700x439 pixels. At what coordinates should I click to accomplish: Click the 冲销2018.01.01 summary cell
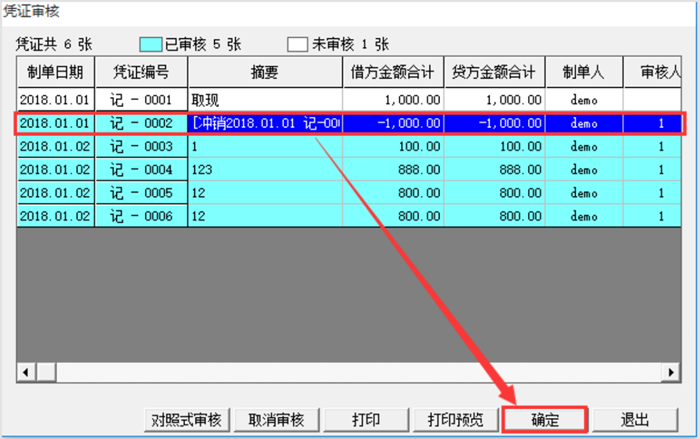point(265,123)
